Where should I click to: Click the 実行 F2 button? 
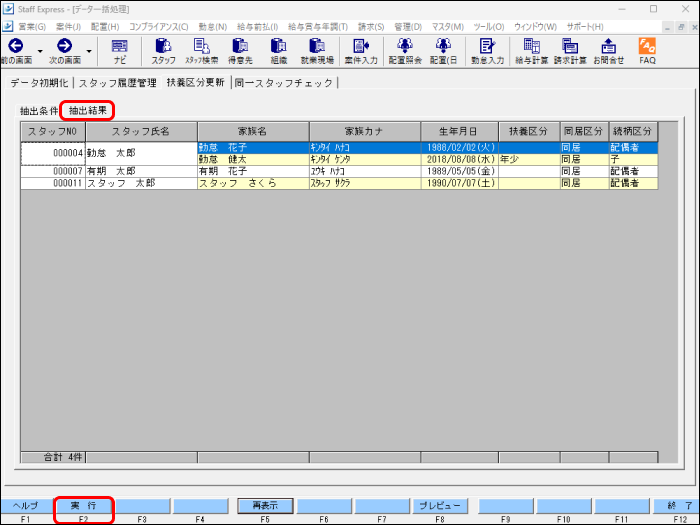coord(83,506)
